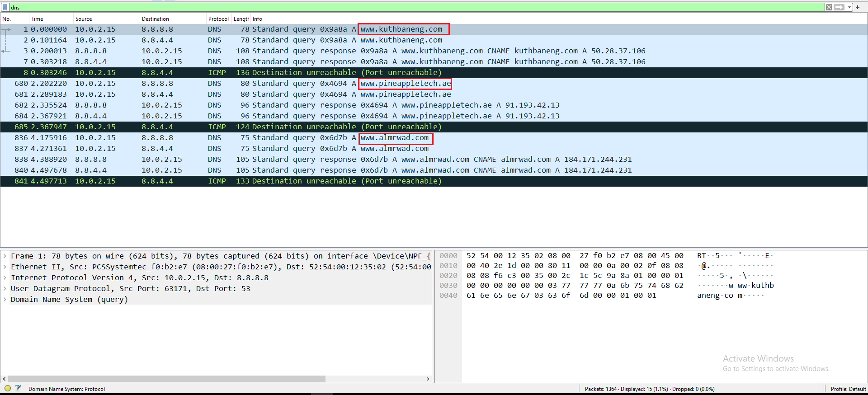Select ICMP packet 8 Destination unreachable

[x=434, y=73]
